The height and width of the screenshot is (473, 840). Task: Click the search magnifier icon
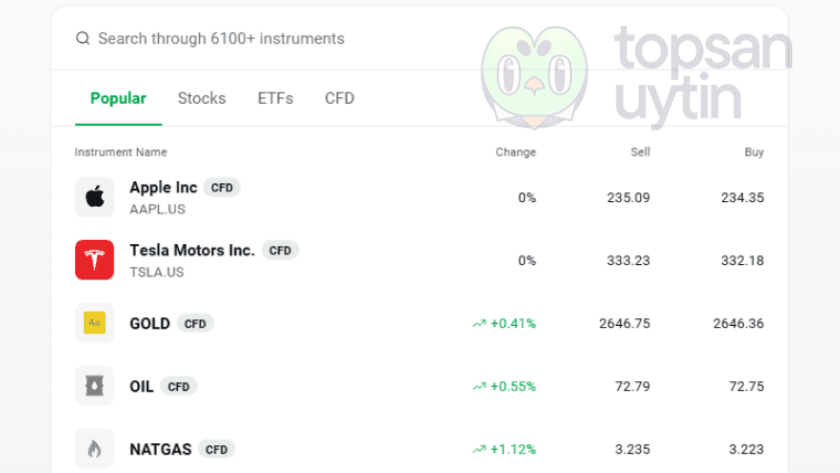pos(83,39)
